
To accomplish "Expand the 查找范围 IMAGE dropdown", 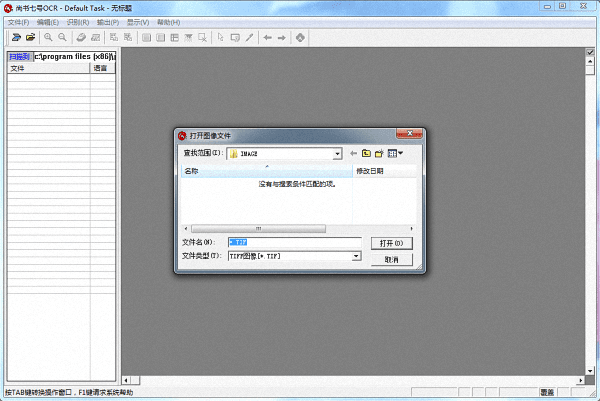I will tap(337, 154).
